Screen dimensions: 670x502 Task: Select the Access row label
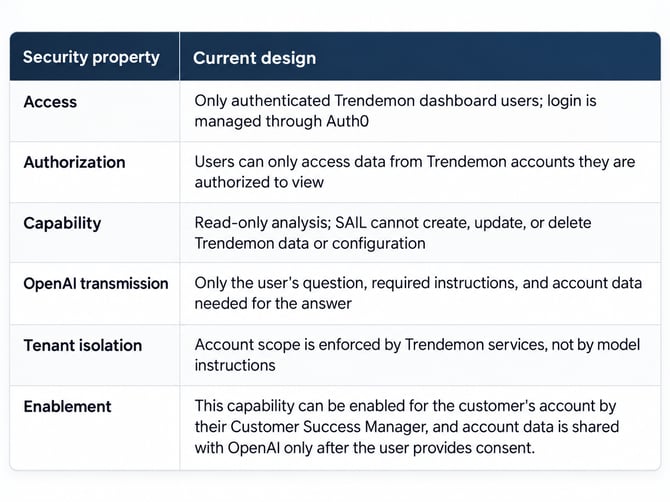coord(50,102)
